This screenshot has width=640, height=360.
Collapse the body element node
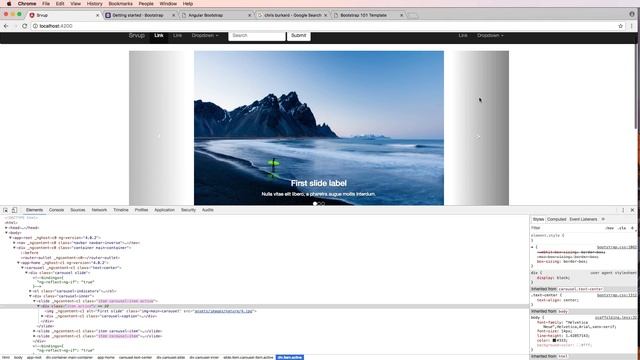[7, 233]
